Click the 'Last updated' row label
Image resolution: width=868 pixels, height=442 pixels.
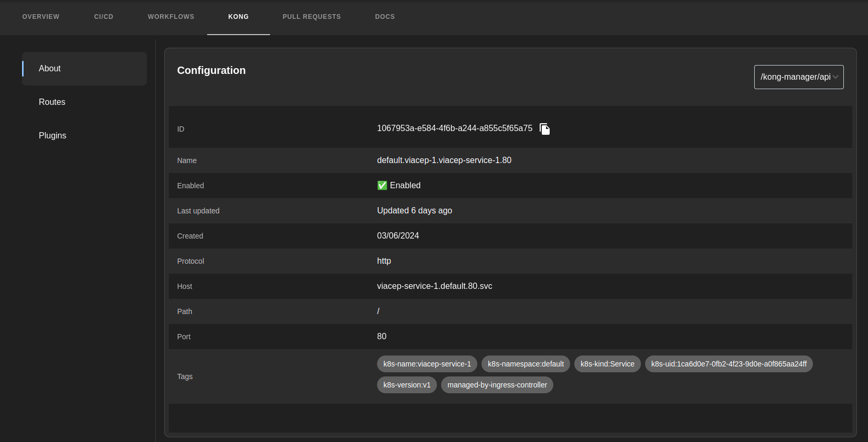coord(198,211)
